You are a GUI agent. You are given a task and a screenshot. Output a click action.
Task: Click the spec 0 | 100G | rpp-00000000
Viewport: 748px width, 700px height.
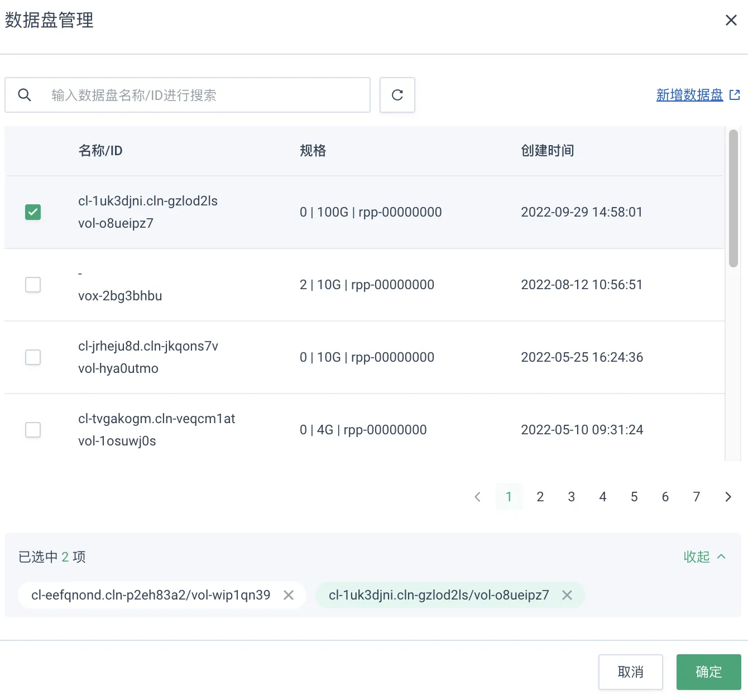point(371,212)
